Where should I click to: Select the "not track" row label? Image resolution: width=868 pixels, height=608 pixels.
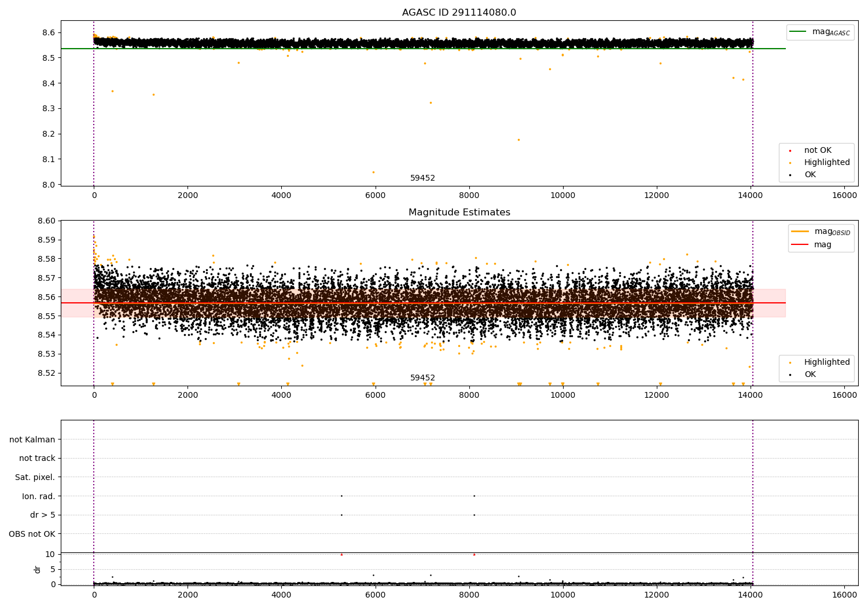(37, 459)
